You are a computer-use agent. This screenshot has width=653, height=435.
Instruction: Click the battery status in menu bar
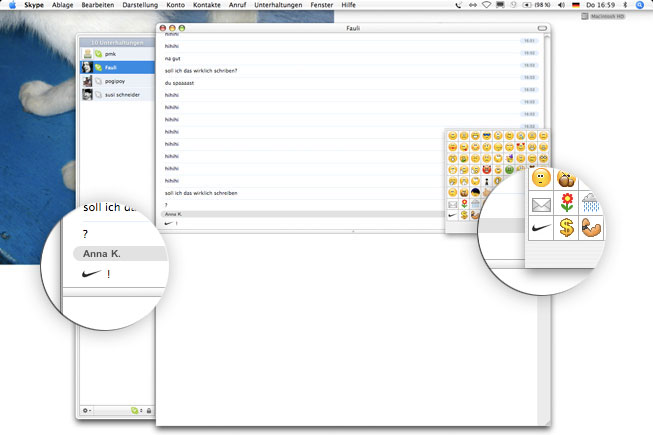coord(531,5)
